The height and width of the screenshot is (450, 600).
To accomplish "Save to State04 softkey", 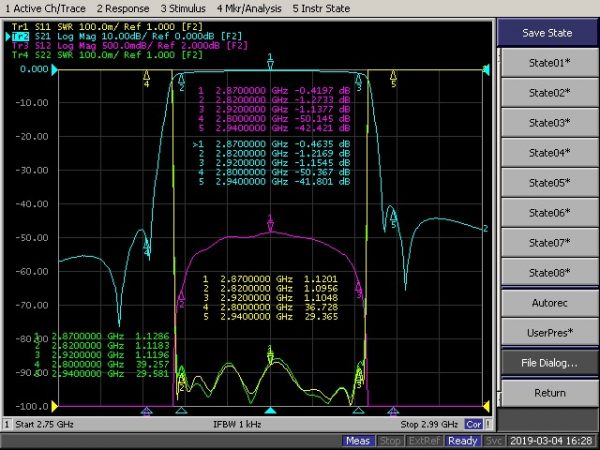I will pyautogui.click(x=549, y=152).
